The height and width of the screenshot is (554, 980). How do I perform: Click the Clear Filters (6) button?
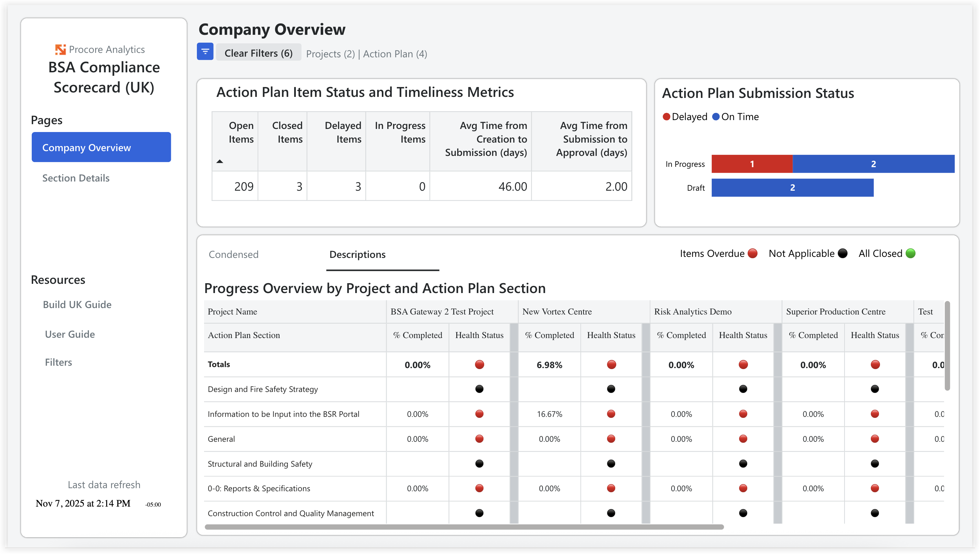(258, 53)
